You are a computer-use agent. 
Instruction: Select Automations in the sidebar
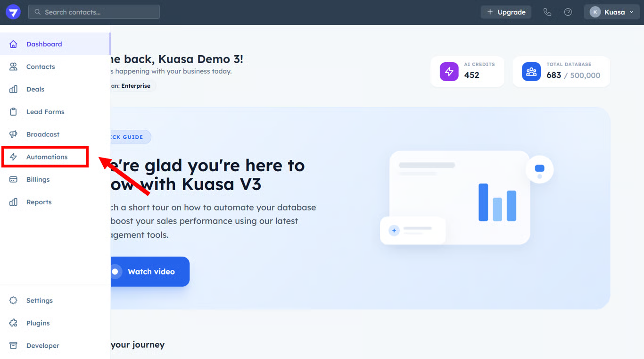point(47,157)
